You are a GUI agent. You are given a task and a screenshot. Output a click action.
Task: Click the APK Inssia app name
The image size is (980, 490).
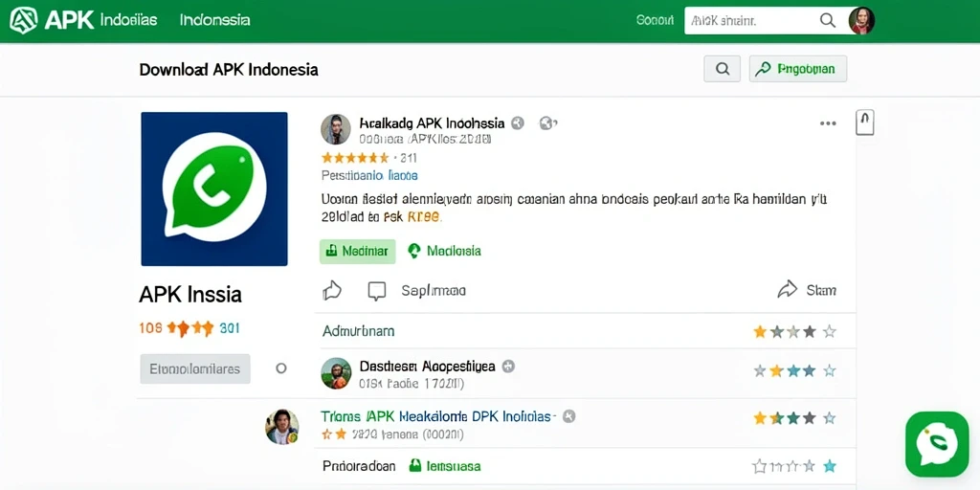[x=190, y=295]
